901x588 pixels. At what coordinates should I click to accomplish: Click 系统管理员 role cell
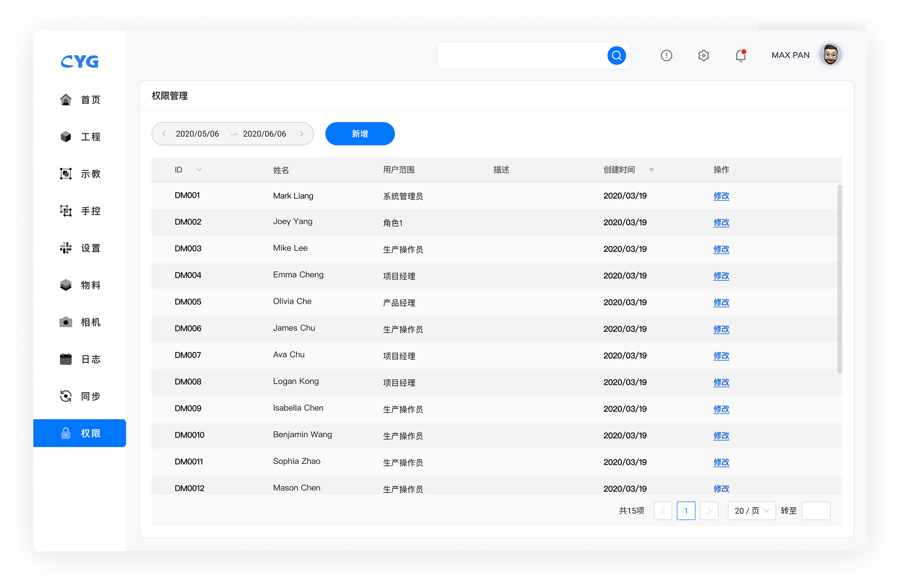[403, 196]
